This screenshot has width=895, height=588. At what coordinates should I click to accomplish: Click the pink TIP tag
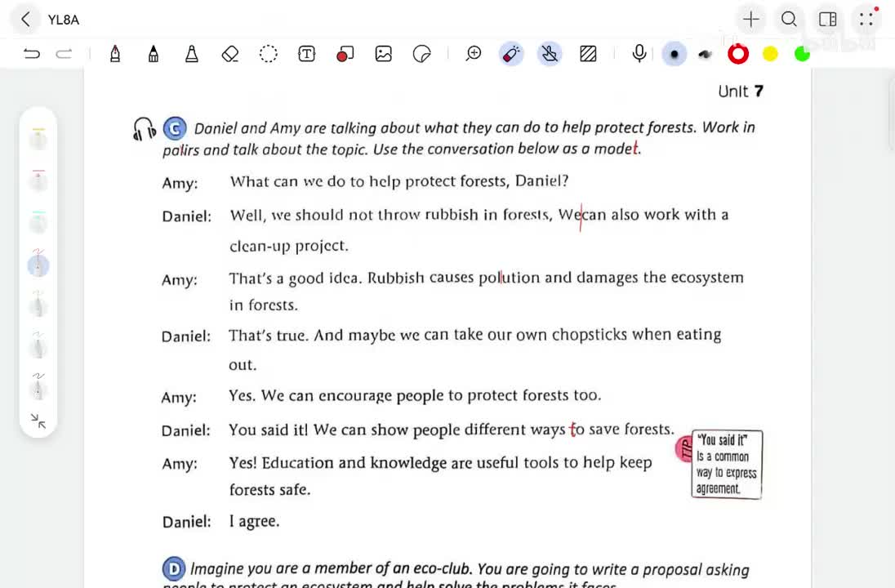click(683, 449)
